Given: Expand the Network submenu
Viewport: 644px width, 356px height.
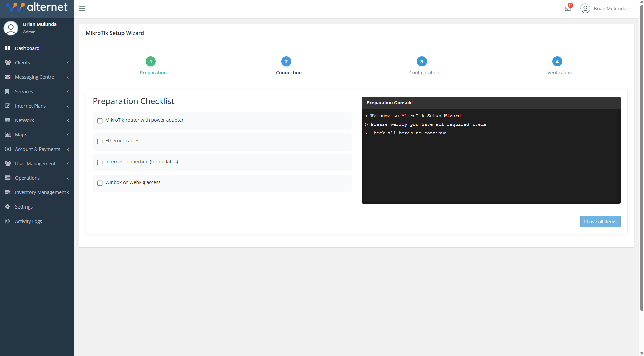Looking at the screenshot, I should click(x=24, y=120).
